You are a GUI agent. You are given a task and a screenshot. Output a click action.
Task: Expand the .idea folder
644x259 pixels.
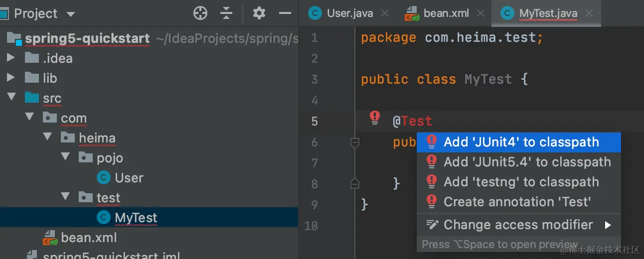(11, 58)
